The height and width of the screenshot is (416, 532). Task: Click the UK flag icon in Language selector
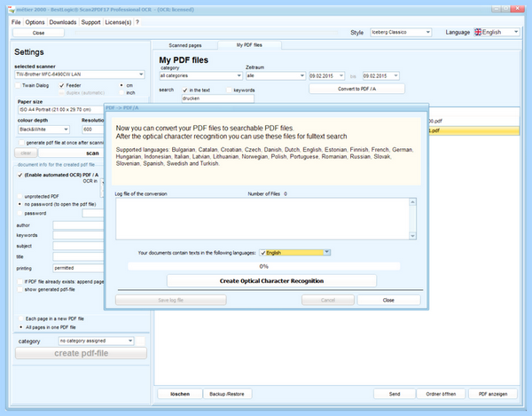pyautogui.click(x=478, y=32)
